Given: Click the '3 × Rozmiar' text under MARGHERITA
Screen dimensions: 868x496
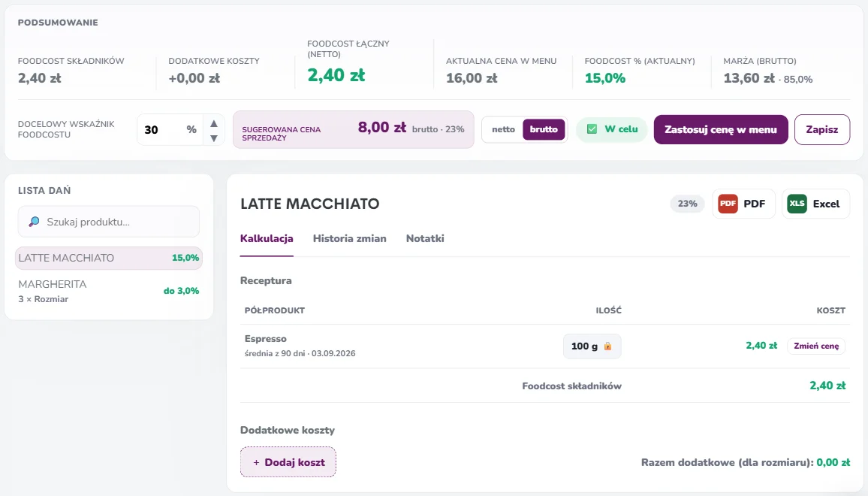Looking at the screenshot, I should tap(44, 299).
